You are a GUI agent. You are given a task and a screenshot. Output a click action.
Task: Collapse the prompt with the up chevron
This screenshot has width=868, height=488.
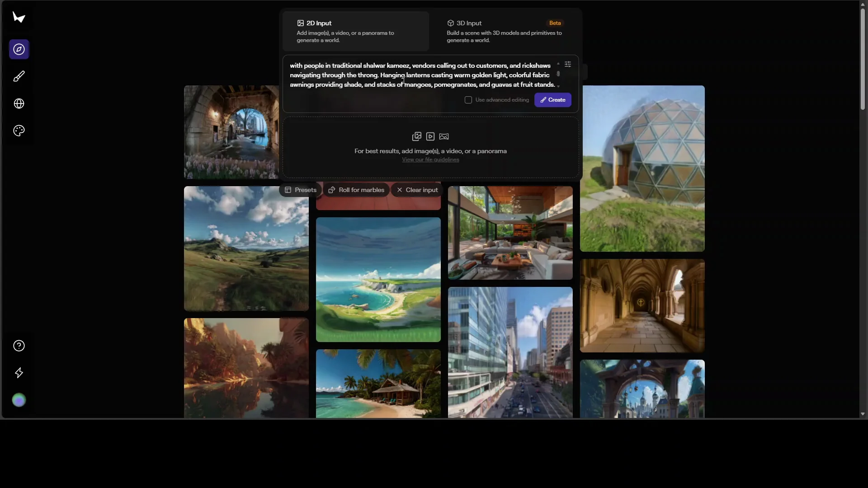pyautogui.click(x=558, y=64)
